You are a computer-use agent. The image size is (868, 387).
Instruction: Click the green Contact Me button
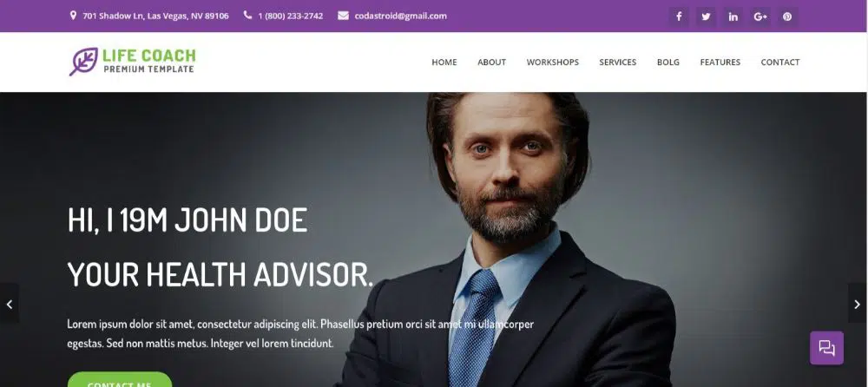(x=120, y=380)
